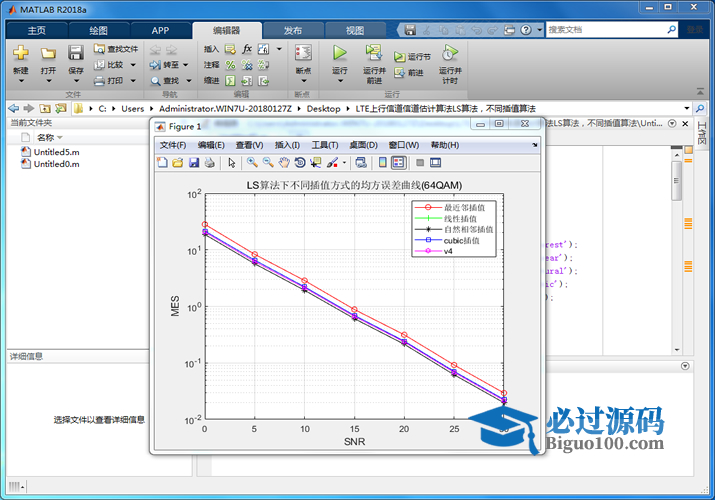Click the print figure icon in Figure toolbar
This screenshot has height=500, width=715.
(210, 163)
